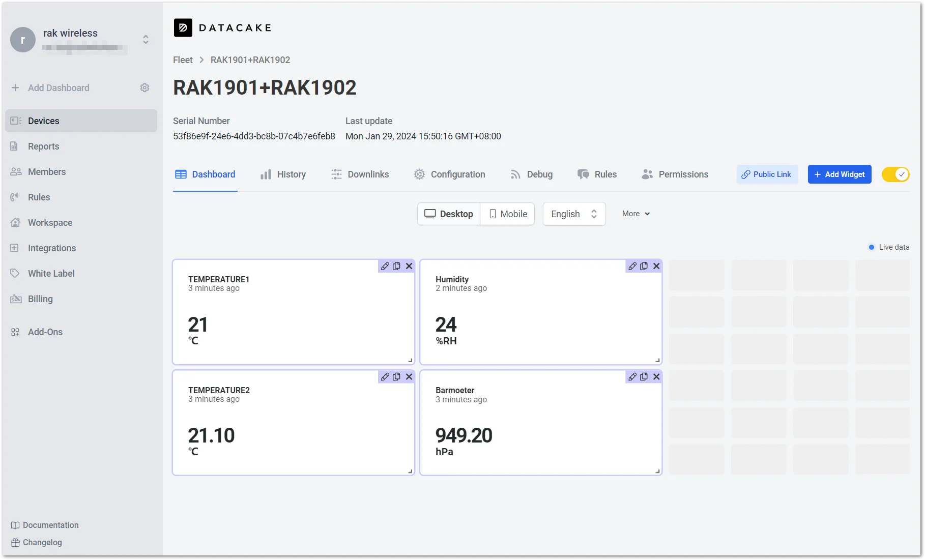Click the Public Link button
This screenshot has width=925, height=560.
coord(767,174)
